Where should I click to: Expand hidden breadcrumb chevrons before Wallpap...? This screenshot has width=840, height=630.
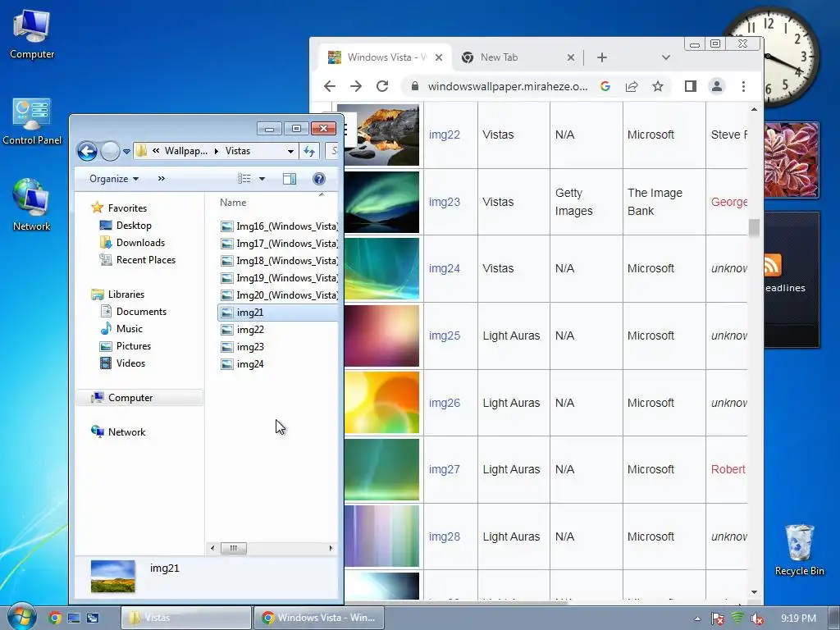[x=156, y=151]
